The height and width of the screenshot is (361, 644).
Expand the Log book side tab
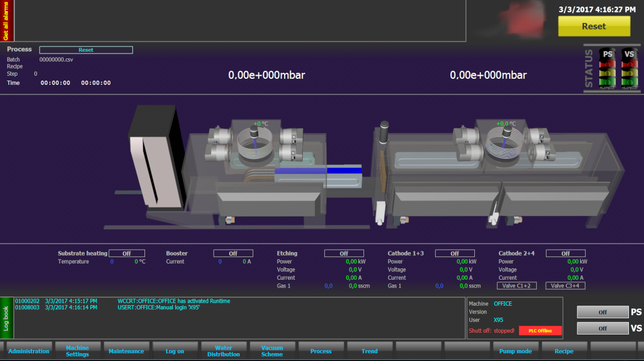tap(6, 318)
